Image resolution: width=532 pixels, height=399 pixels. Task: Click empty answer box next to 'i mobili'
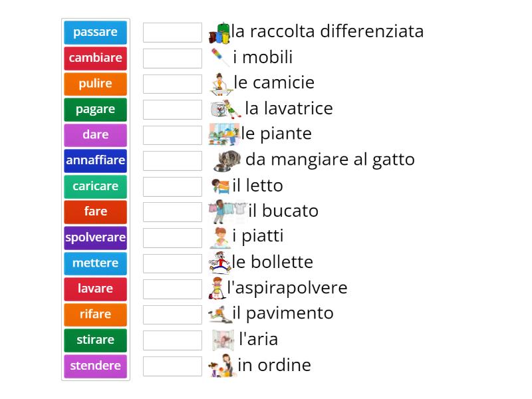tap(172, 59)
